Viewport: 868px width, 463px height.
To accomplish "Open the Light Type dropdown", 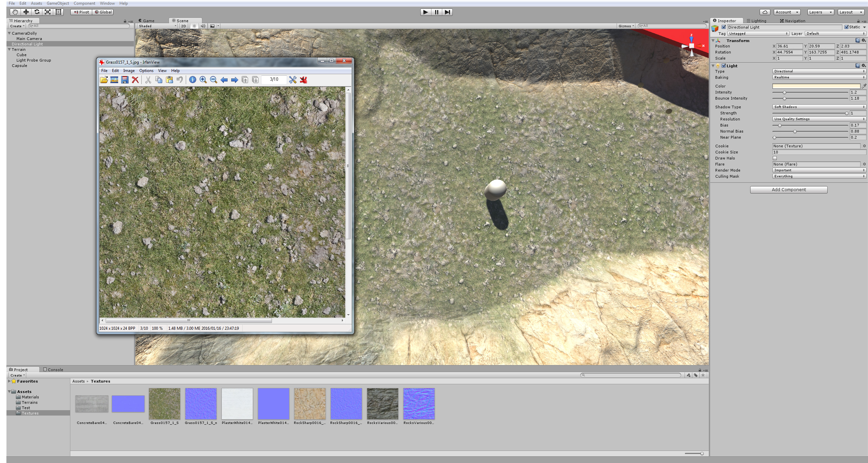I will coord(819,71).
